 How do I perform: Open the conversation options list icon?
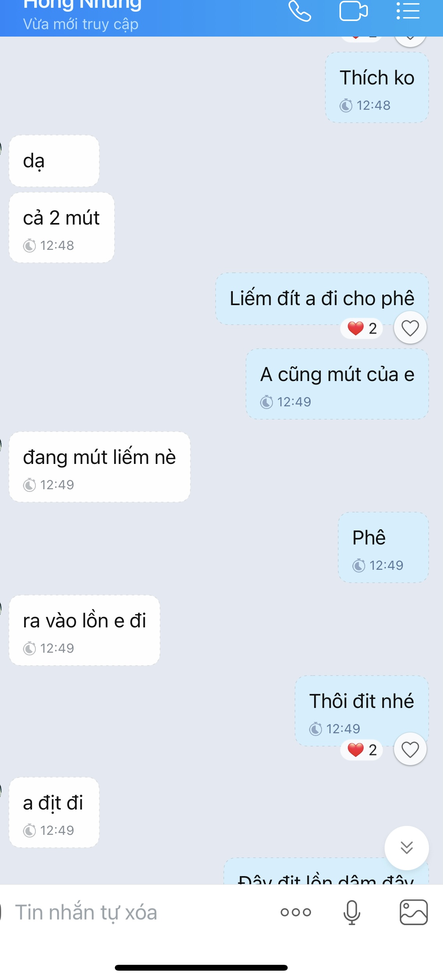408,11
